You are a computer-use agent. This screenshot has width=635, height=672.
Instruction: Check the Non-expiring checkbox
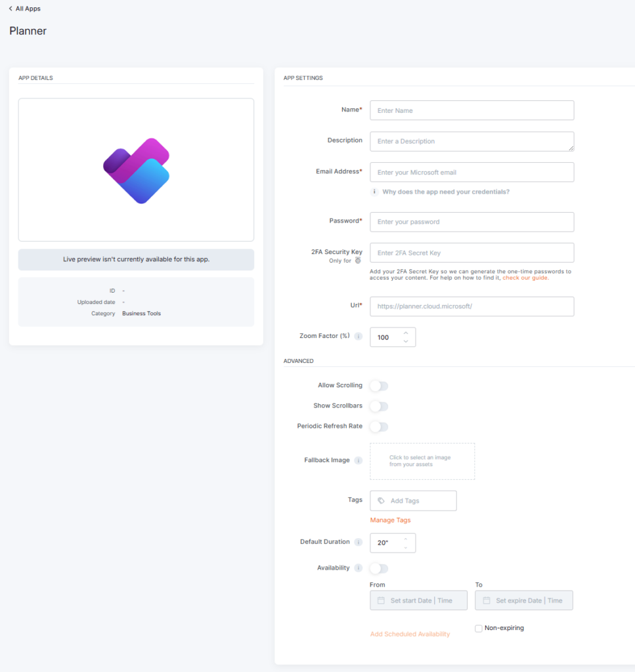pos(479,628)
